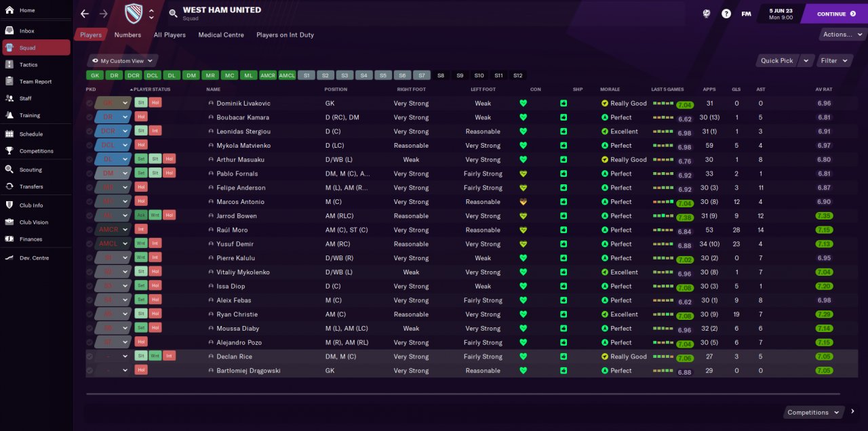
Task: Sort by the MORALE column header
Action: [610, 89]
